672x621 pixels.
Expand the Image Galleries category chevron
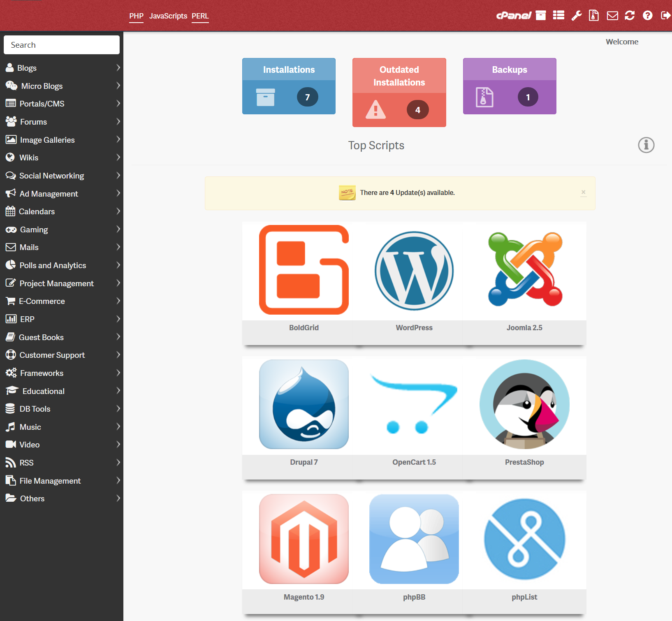[118, 139]
